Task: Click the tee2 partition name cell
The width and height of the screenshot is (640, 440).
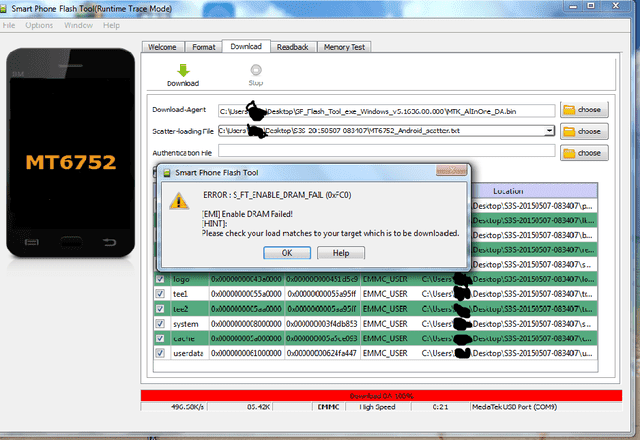Action: coord(188,309)
